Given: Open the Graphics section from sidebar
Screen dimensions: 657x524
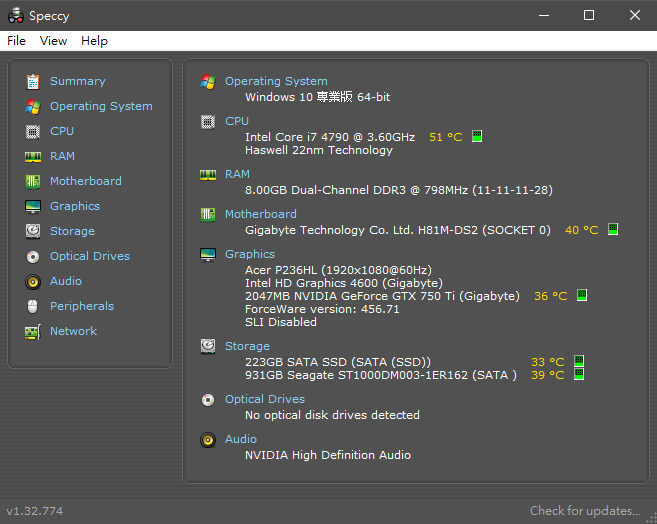Looking at the screenshot, I should click(x=75, y=206).
